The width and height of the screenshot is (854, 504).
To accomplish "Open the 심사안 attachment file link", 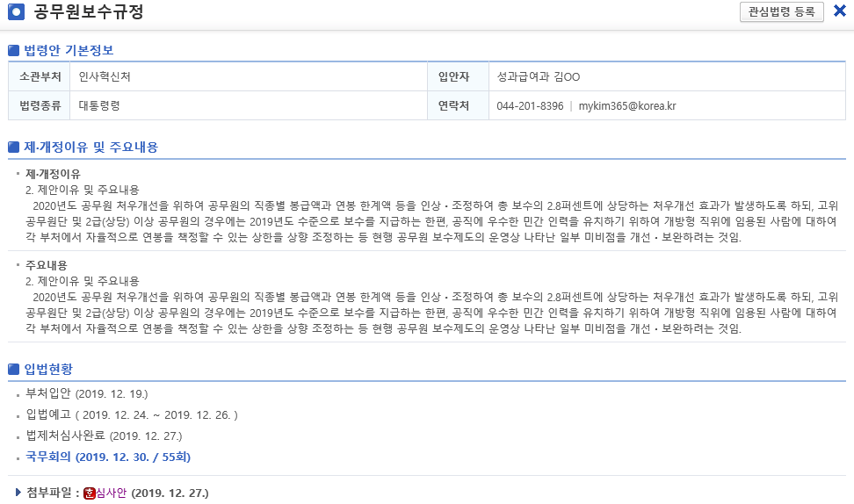I will tap(111, 493).
